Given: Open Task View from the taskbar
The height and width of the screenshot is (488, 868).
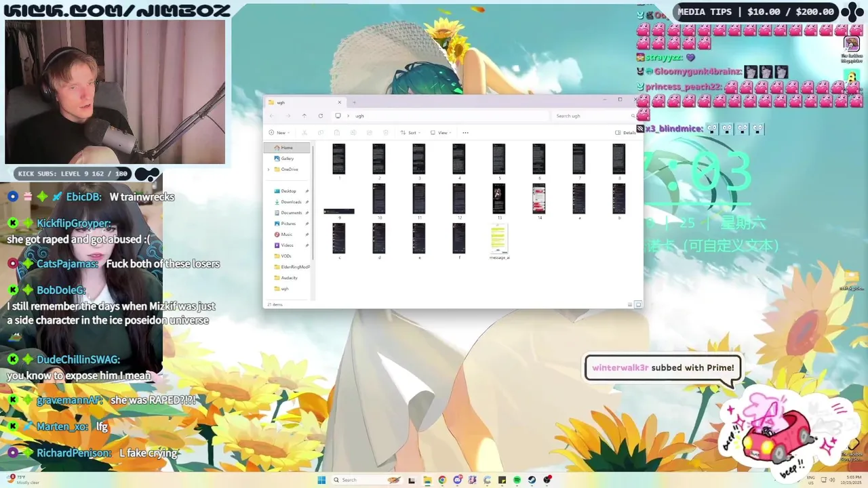Looking at the screenshot, I should pyautogui.click(x=412, y=480).
